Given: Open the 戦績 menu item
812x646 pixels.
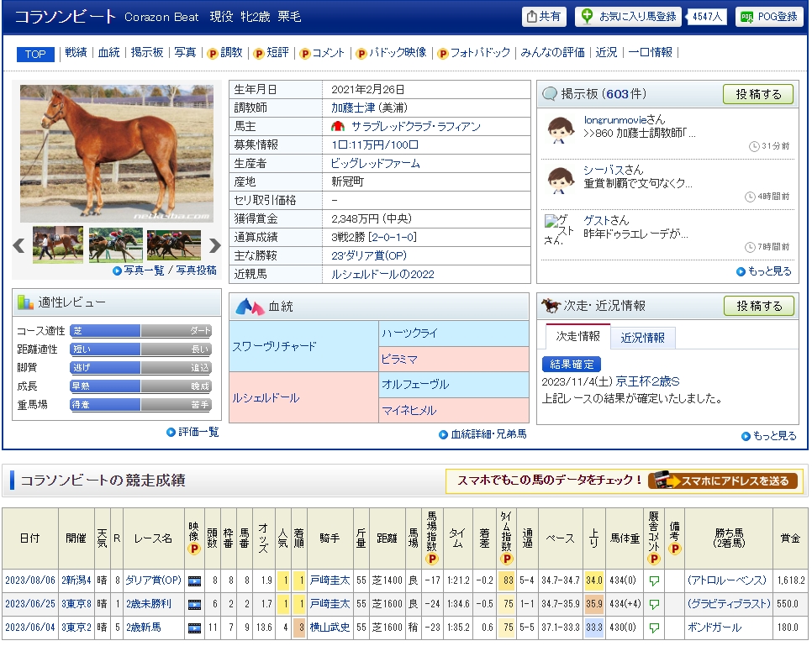Looking at the screenshot, I should [x=76, y=52].
